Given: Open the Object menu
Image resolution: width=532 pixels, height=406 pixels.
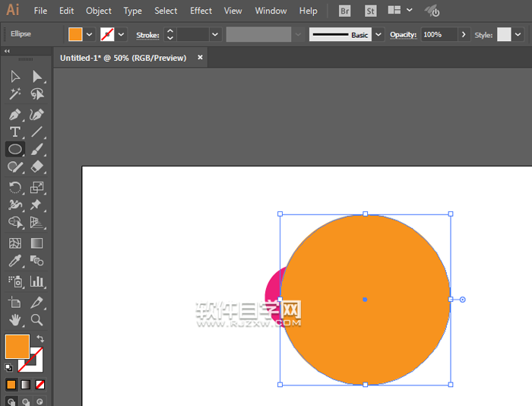Looking at the screenshot, I should click(x=99, y=11).
